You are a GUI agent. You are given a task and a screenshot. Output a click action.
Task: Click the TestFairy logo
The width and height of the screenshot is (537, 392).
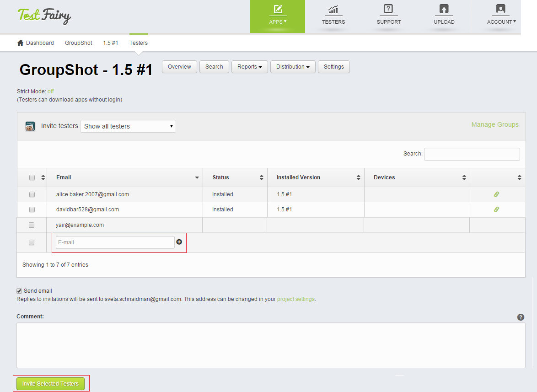44,16
